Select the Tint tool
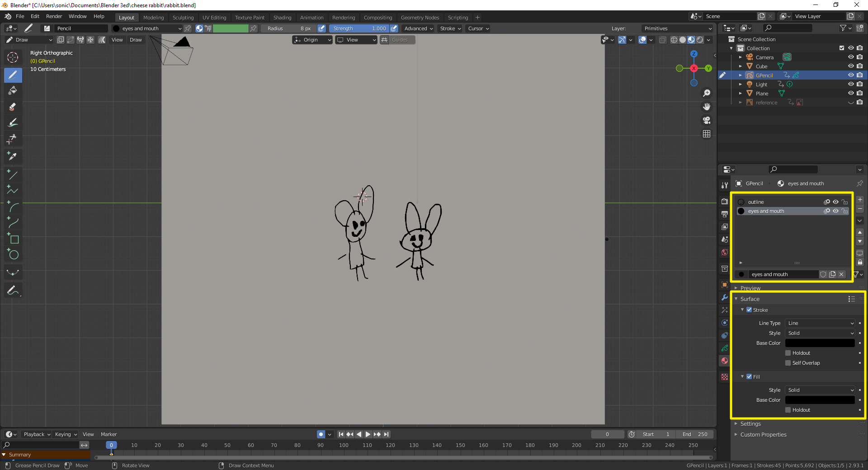Image resolution: width=868 pixels, height=470 pixels. (13, 122)
